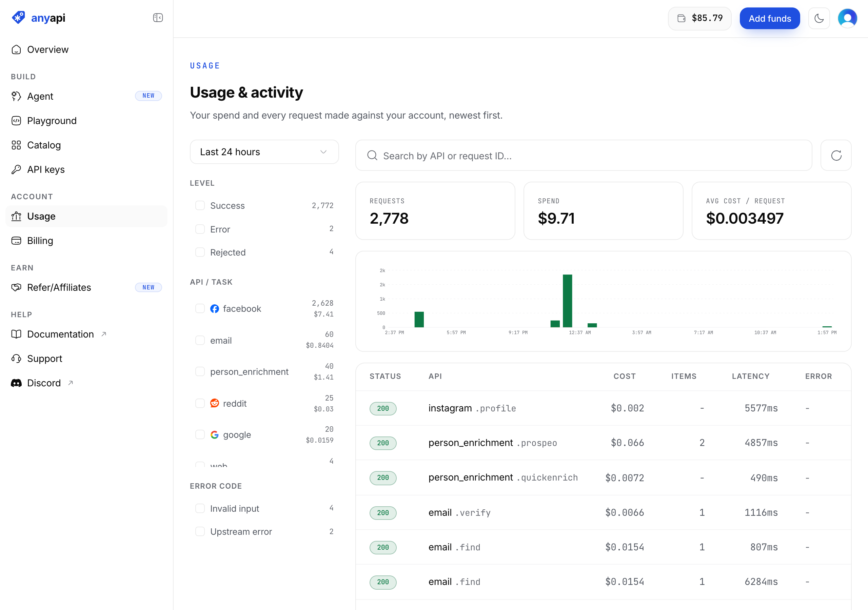The height and width of the screenshot is (610, 868).
Task: Click the Requests 2,778 stat card
Action: coord(435,211)
